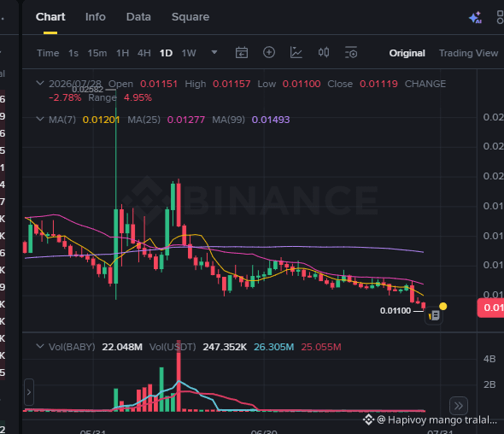This screenshot has height=434, width=504.
Task: Click the volume average 25.055M value
Action: pyautogui.click(x=321, y=347)
